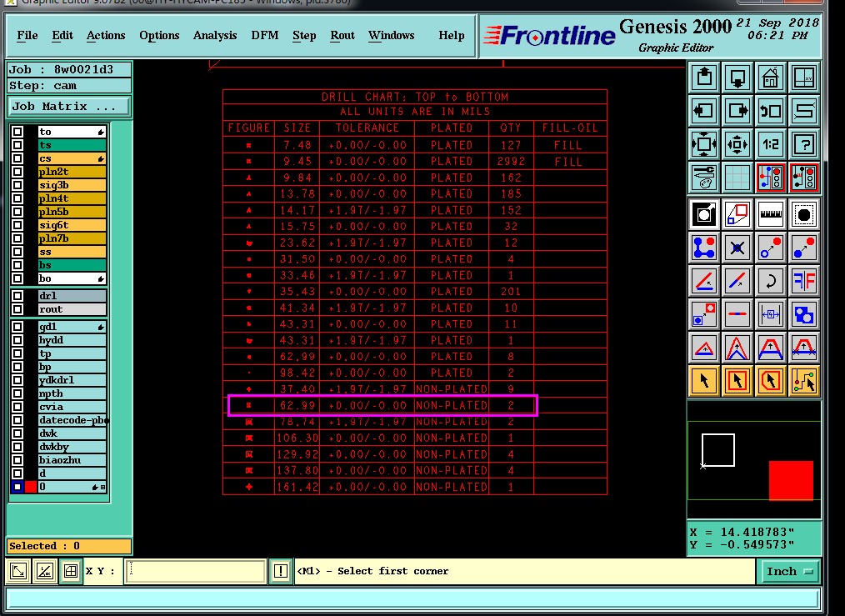The width and height of the screenshot is (845, 616).
Task: Click the grid-in-square icon by XY field
Action: click(x=71, y=571)
